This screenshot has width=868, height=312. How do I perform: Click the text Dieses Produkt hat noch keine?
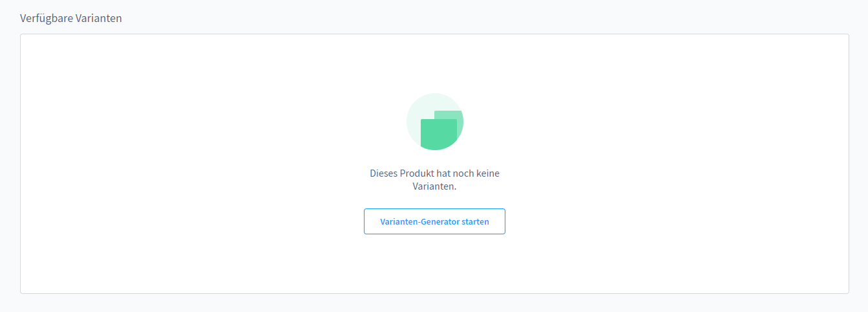pyautogui.click(x=434, y=173)
